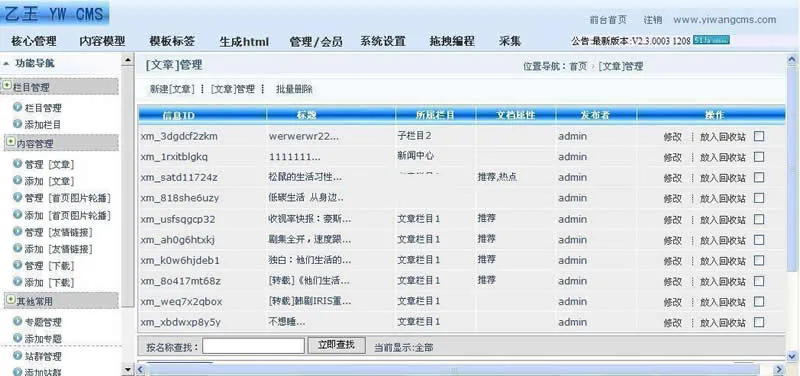The height and width of the screenshot is (376, 800).
Task: Click the horizontal scrollbar left arrow
Action: pyautogui.click(x=141, y=369)
